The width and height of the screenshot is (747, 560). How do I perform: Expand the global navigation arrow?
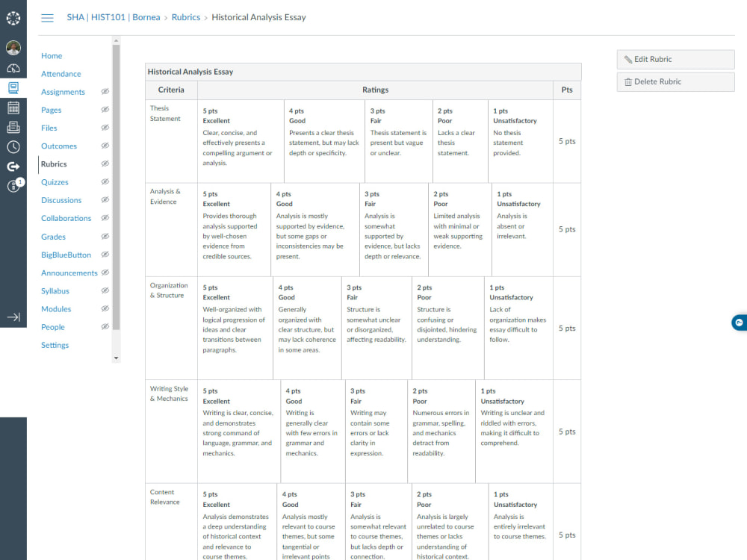coord(13,317)
